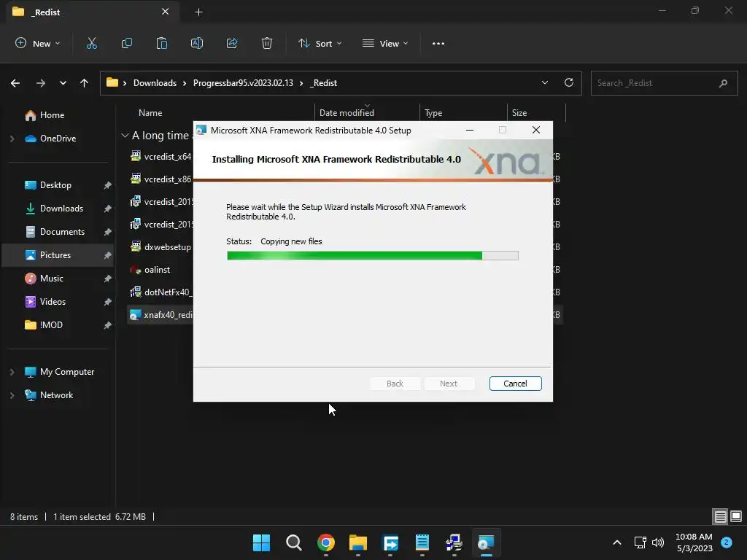The height and width of the screenshot is (560, 747).
Task: Sort by Type column header
Action: pyautogui.click(x=433, y=113)
